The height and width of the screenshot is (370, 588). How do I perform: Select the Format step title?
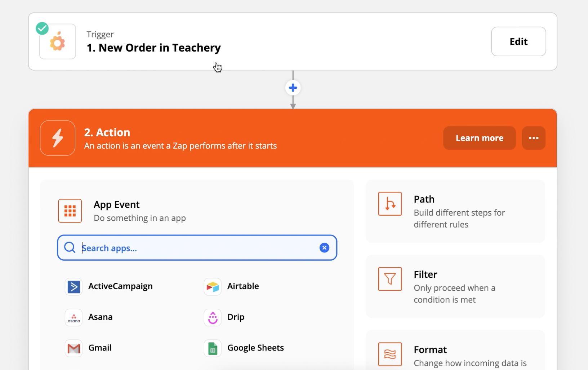pos(430,350)
